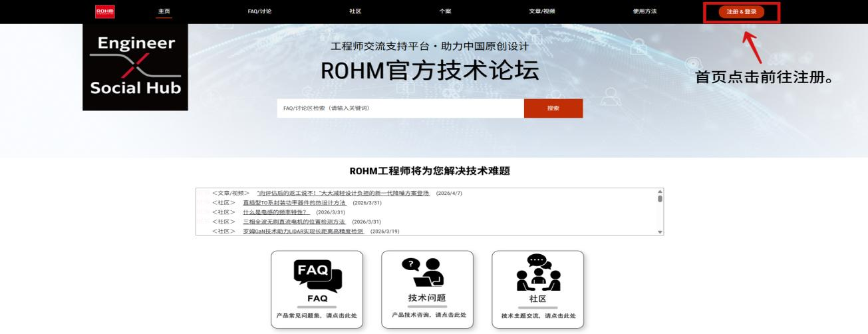Open the 直插型TO系封装功率器件的热设计方法 link
Image resolution: width=868 pixels, height=334 pixels.
tap(294, 202)
